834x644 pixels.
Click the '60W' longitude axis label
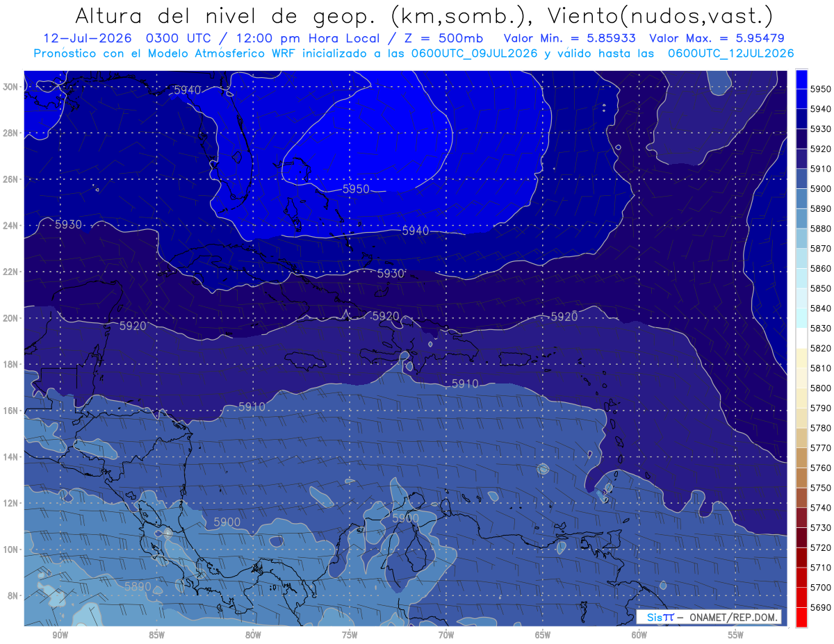tap(639, 635)
